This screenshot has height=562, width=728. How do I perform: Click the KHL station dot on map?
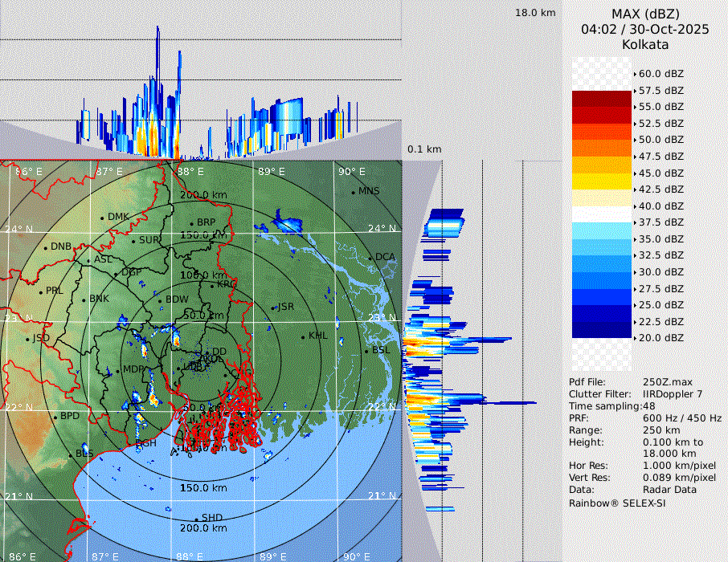coord(303,336)
